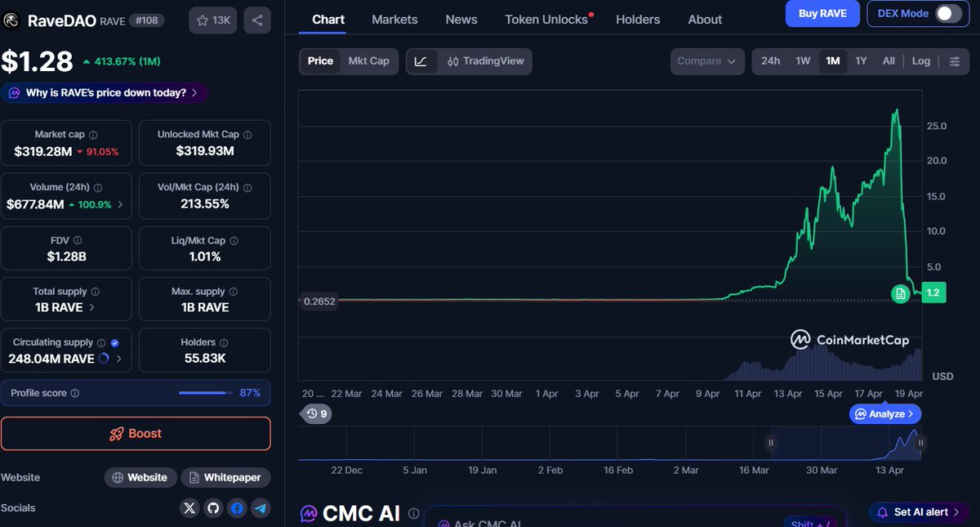
Task: Select the 24h time range
Action: 770,61
